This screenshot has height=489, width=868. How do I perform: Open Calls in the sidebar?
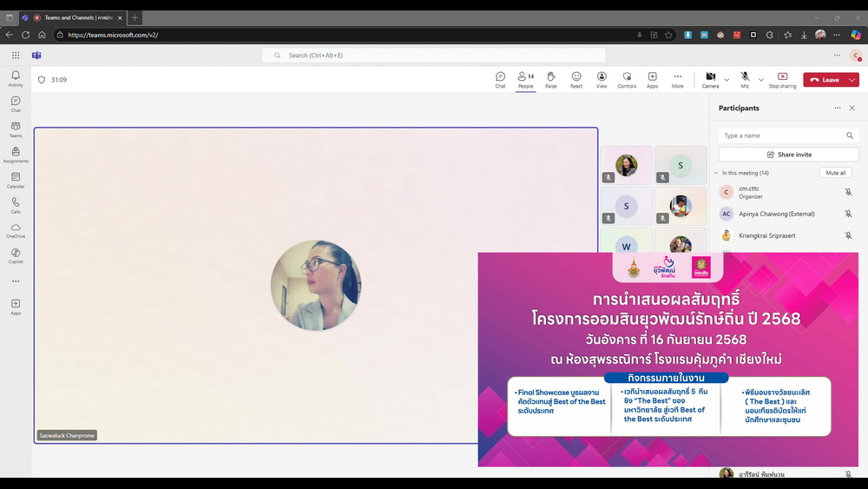click(x=16, y=206)
